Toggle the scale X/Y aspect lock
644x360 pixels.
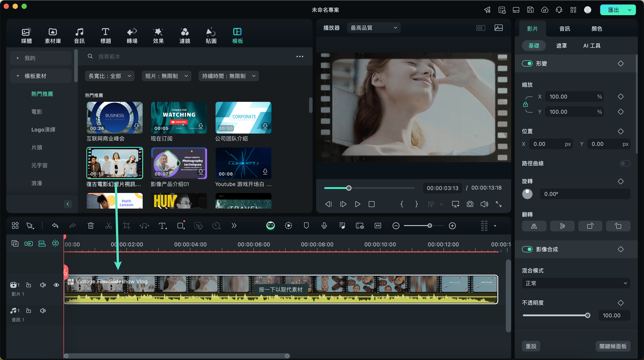525,104
